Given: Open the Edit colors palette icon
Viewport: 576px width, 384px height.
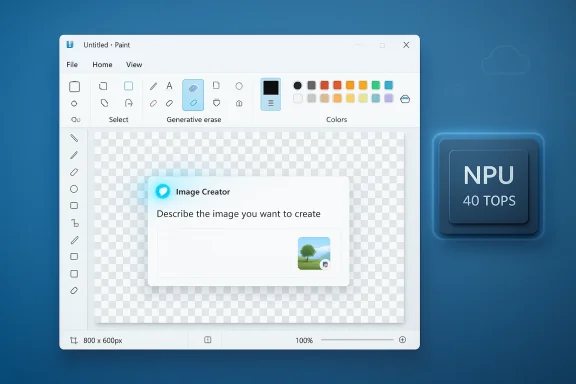Looking at the screenshot, I should pyautogui.click(x=405, y=99).
